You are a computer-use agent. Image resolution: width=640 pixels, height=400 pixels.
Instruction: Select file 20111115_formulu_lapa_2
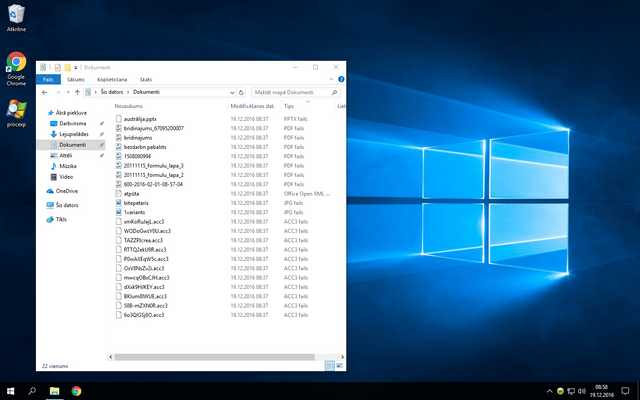point(153,175)
